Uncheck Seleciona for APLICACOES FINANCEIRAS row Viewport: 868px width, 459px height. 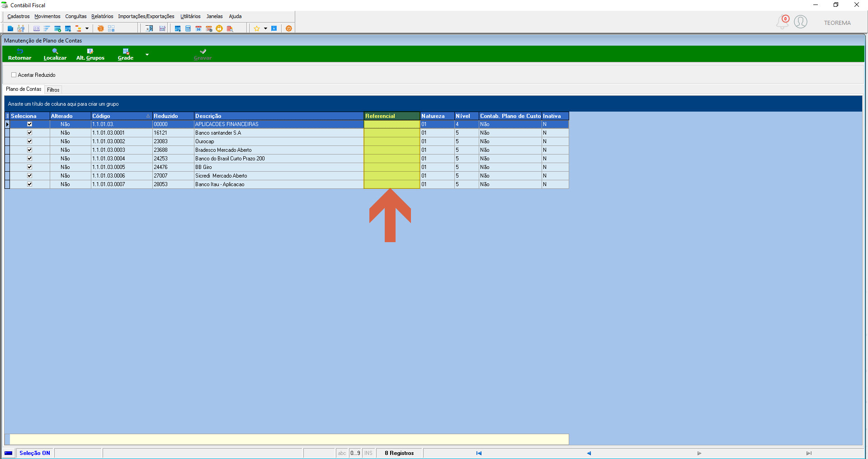pos(30,124)
